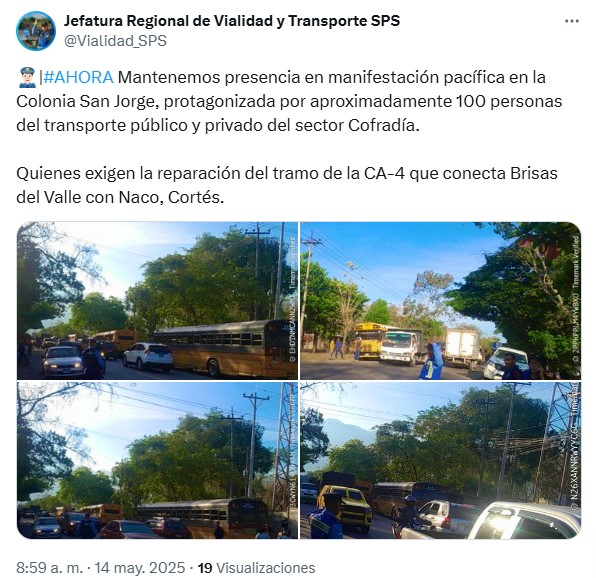Viewport: 596px width, 578px height.
Task: Click the mountain in the bottom-right photo
Action: tap(348, 433)
